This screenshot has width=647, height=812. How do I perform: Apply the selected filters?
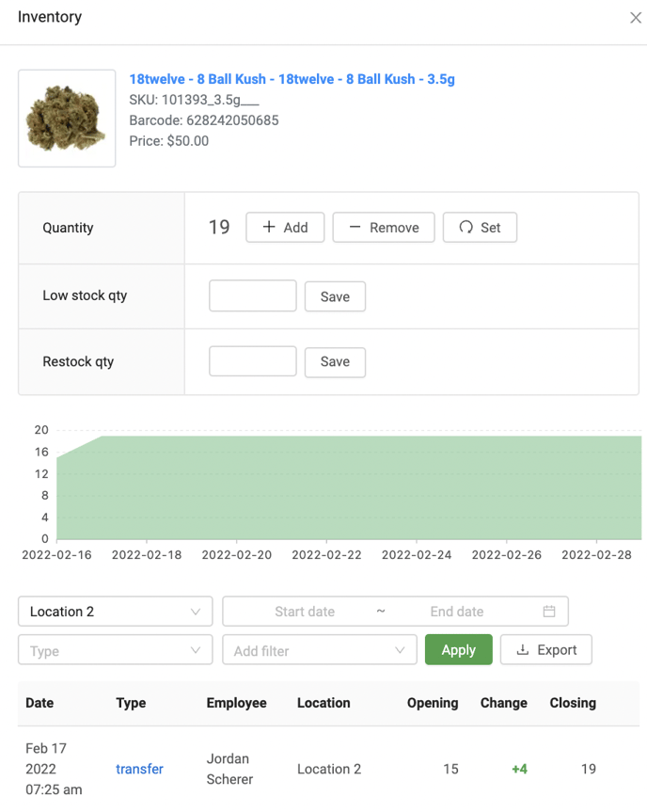point(458,650)
